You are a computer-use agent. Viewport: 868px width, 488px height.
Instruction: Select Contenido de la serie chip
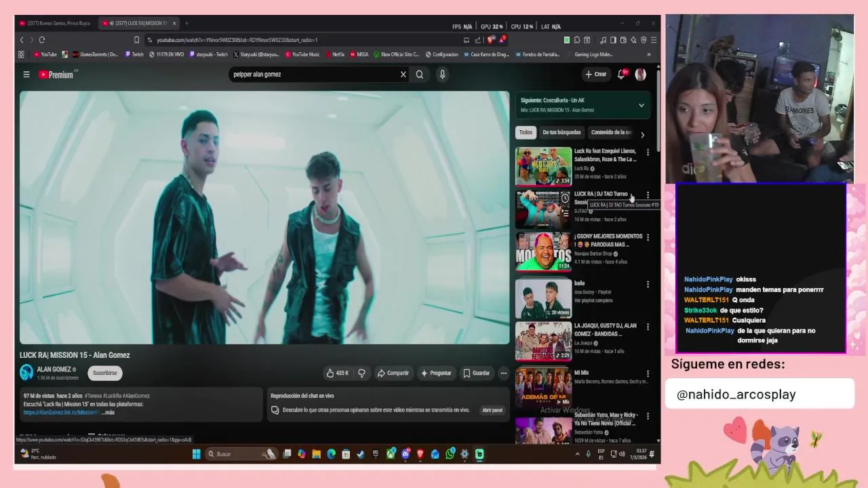(611, 132)
